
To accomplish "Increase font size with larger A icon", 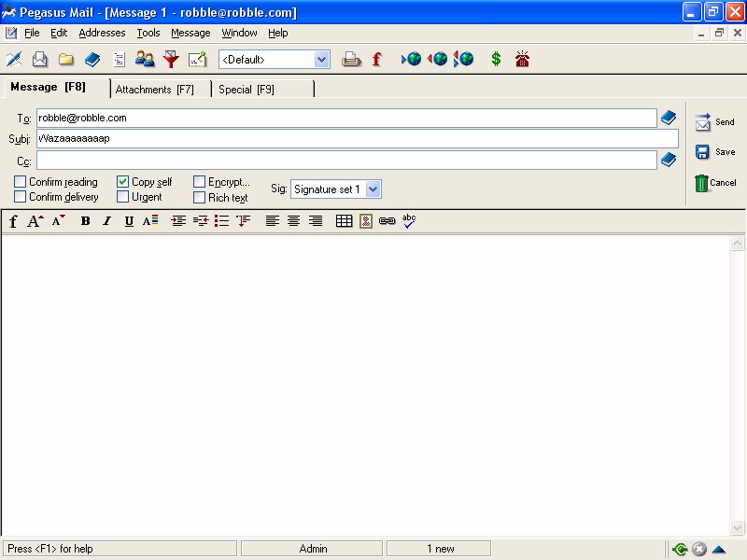I will [35, 221].
